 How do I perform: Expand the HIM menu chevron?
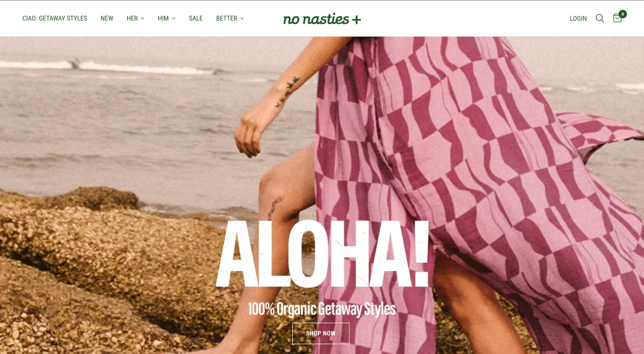174,19
